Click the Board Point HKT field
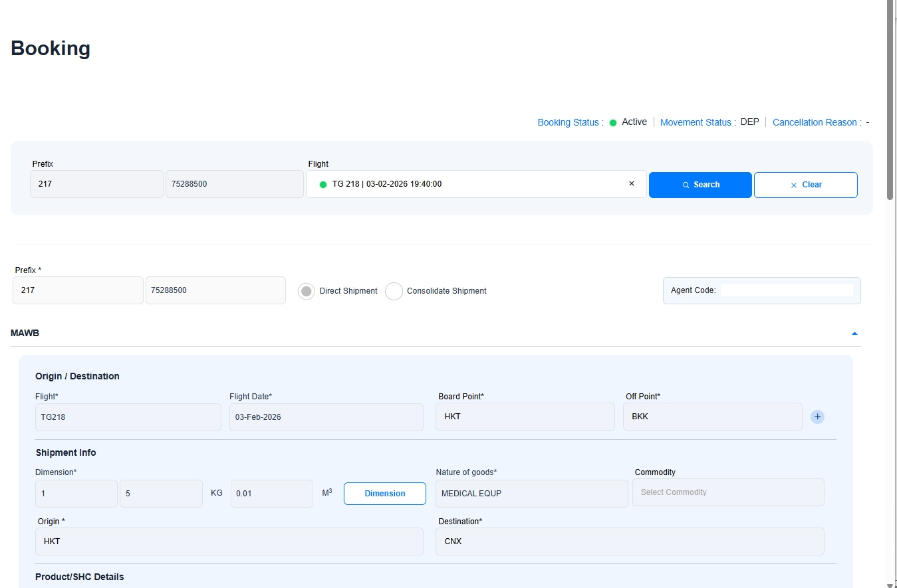Viewport: 897px width, 588px height. click(x=525, y=417)
